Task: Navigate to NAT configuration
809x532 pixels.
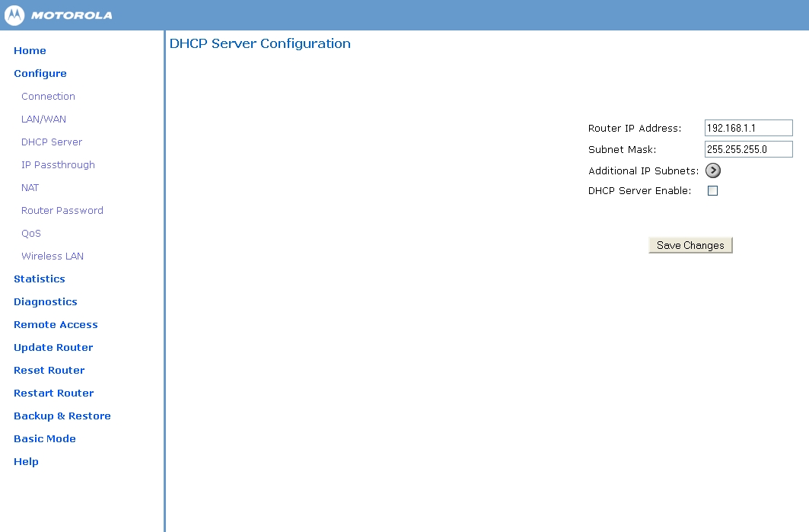Action: (x=30, y=188)
